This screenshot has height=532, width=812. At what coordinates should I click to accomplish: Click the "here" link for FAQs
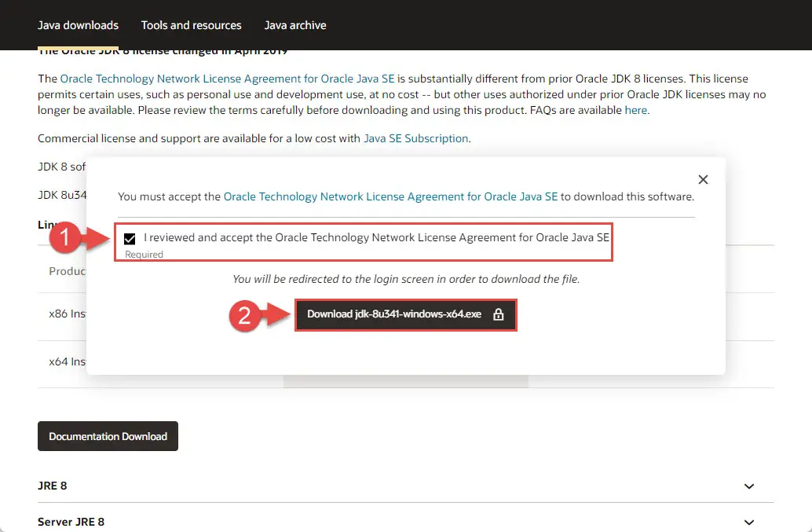(638, 109)
